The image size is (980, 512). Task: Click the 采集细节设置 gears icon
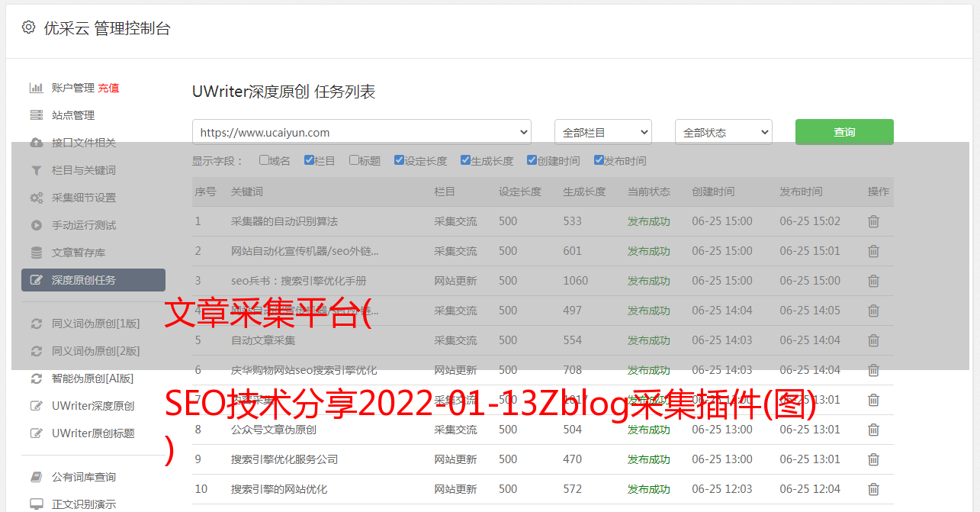tap(36, 198)
